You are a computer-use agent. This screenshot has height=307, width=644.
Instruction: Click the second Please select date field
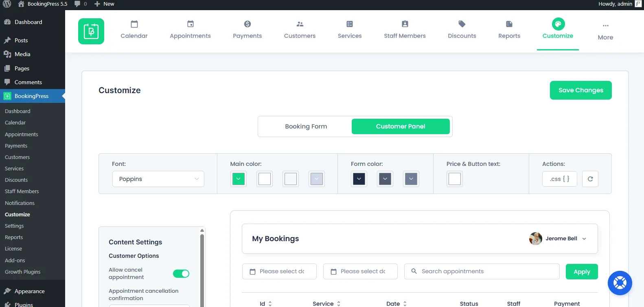click(x=360, y=272)
